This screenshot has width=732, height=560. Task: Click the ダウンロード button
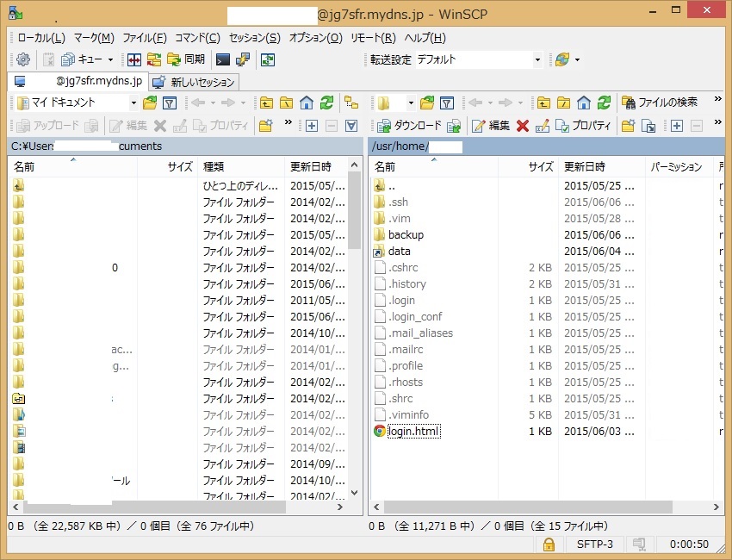point(409,126)
